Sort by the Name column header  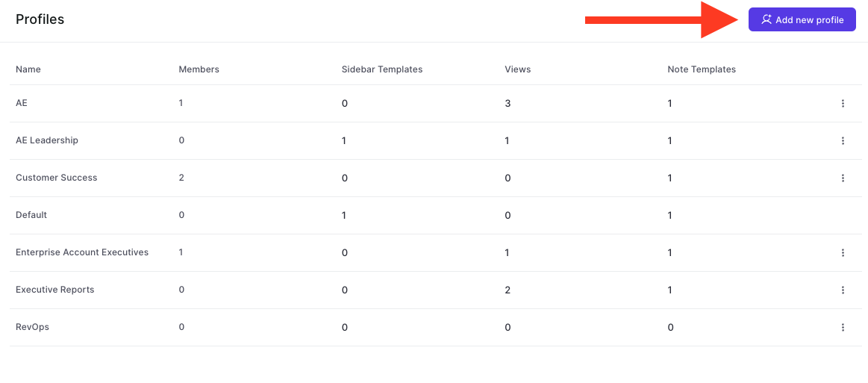click(x=28, y=69)
